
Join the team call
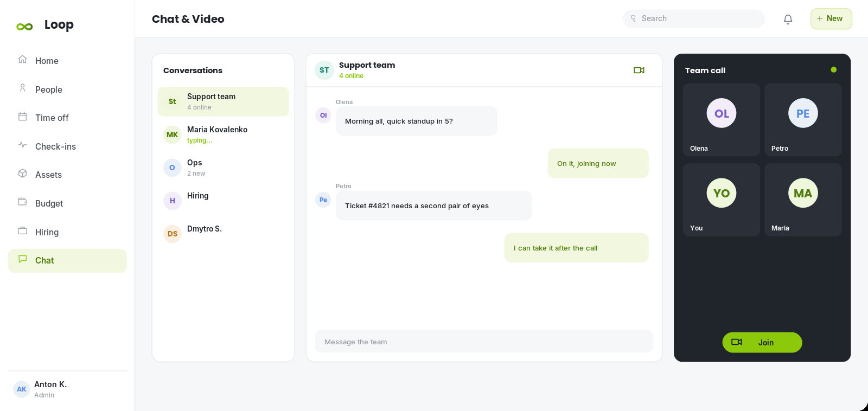click(762, 342)
